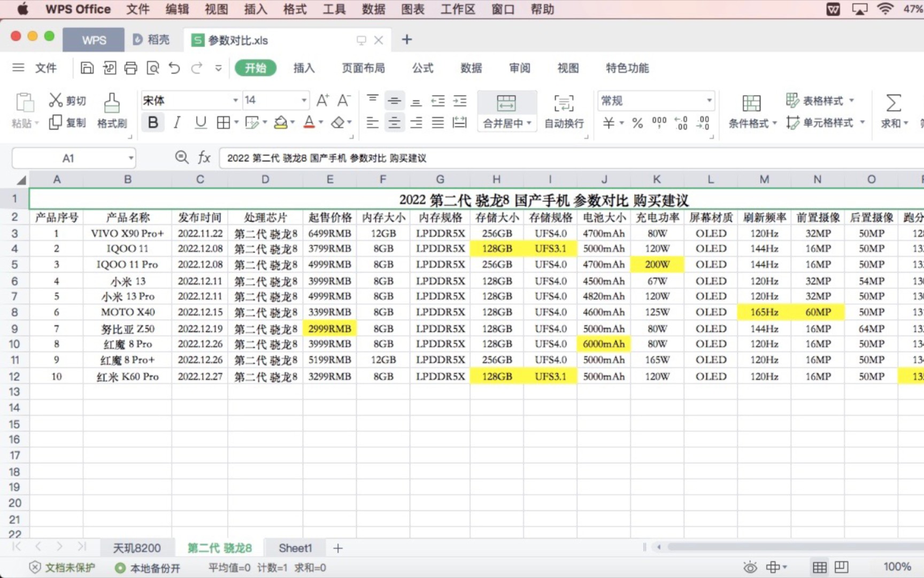Open macOS 工作区 menu in menu bar

(x=458, y=9)
